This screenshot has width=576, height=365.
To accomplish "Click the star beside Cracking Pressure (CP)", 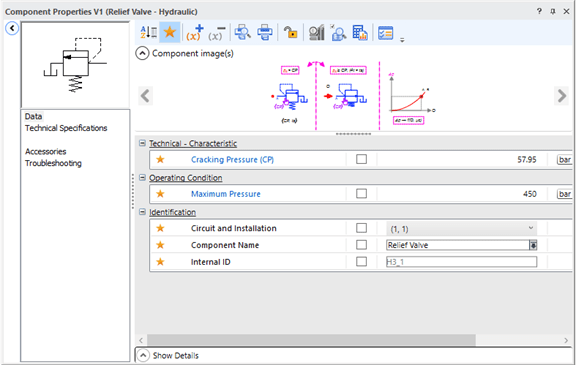I will tap(160, 159).
